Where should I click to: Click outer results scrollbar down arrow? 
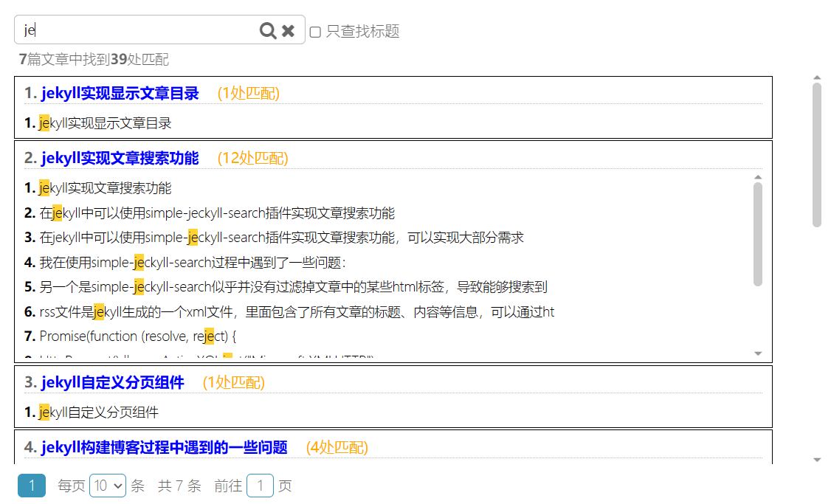817,460
